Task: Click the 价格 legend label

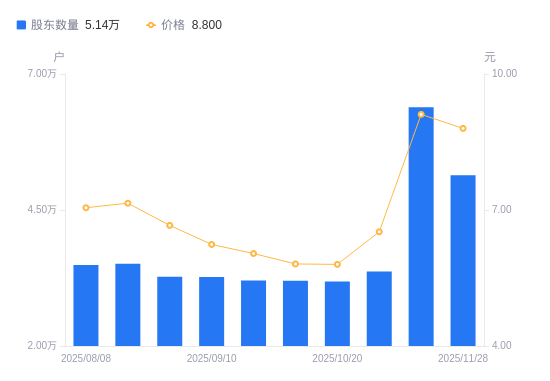Action: point(173,25)
